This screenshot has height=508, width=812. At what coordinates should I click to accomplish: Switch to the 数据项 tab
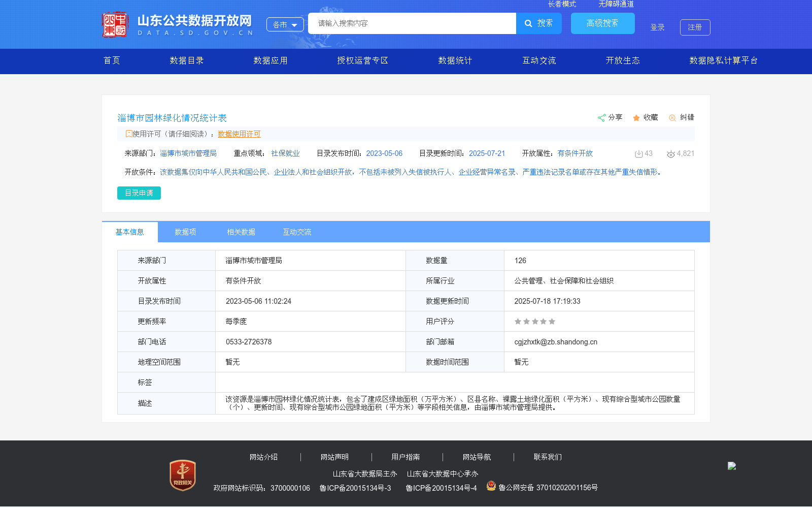pos(185,232)
